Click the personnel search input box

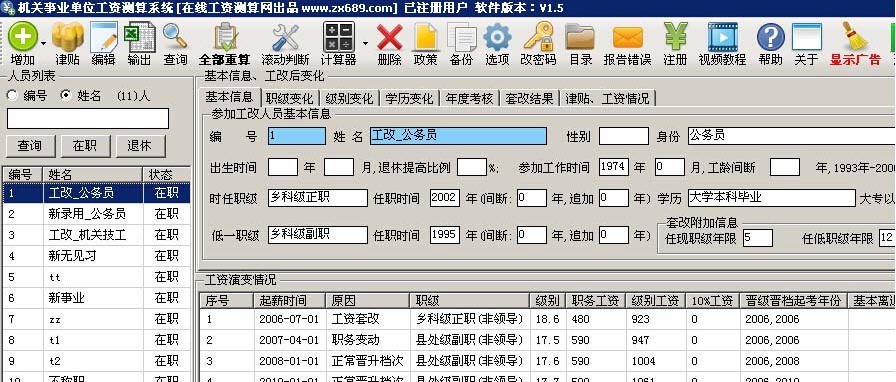pyautogui.click(x=88, y=118)
